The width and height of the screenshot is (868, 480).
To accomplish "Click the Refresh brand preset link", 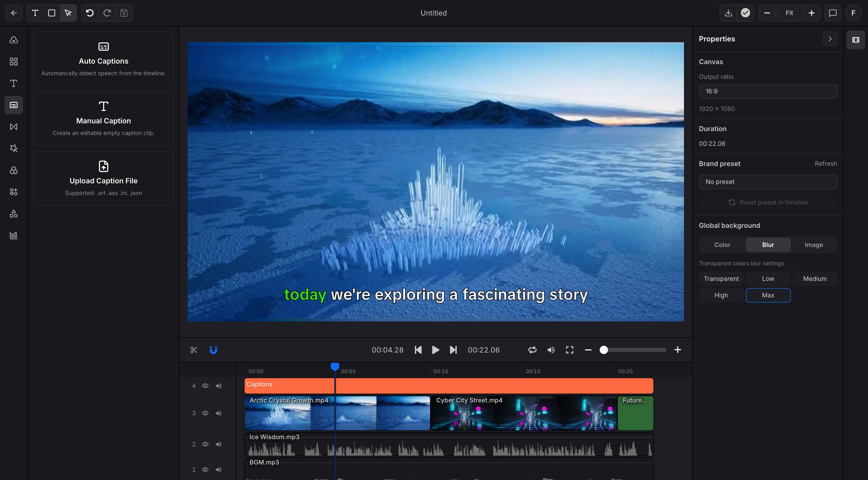I will click(826, 163).
